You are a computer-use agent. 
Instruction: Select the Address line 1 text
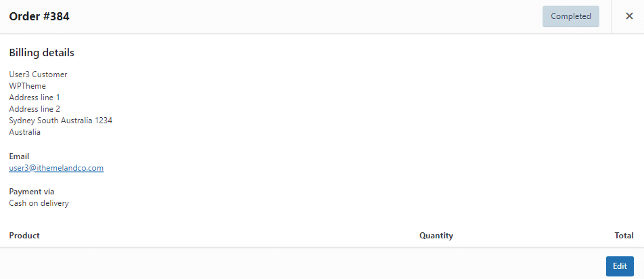click(x=34, y=98)
